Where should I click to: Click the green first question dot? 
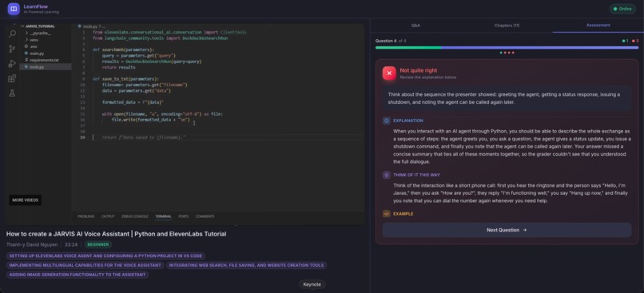click(x=501, y=53)
